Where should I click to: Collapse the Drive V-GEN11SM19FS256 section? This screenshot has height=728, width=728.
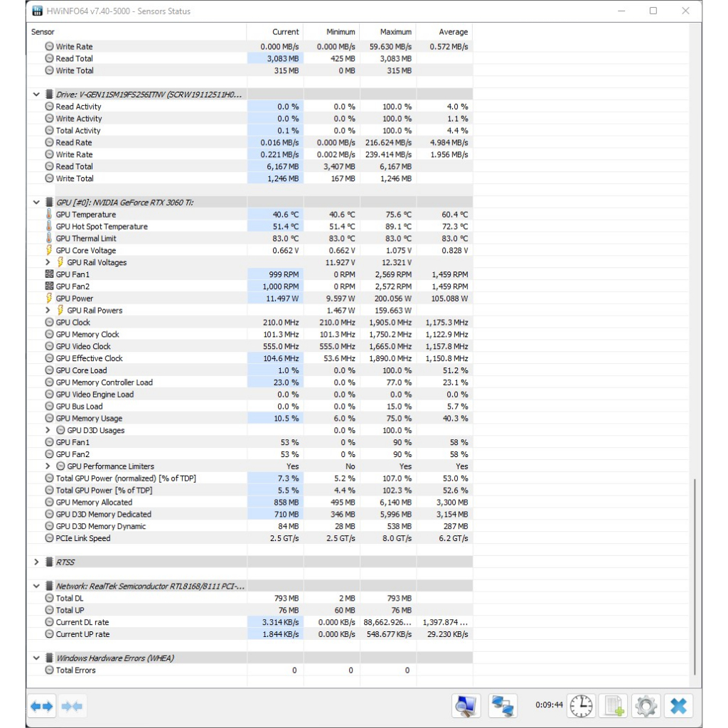coord(36,95)
